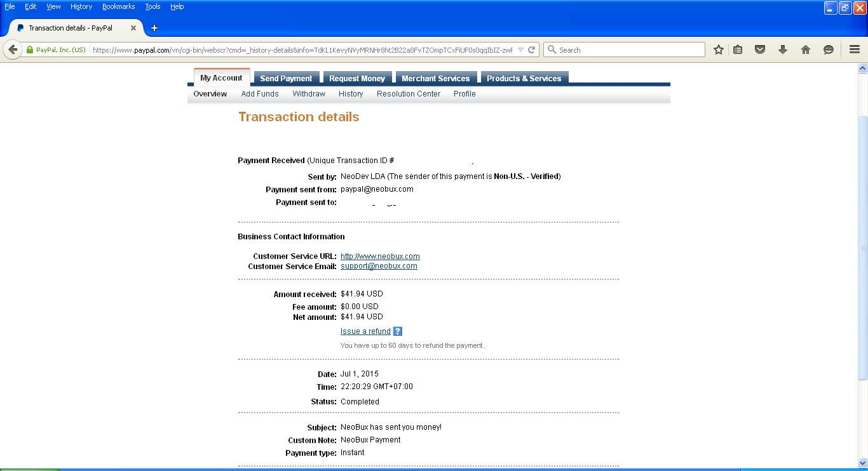This screenshot has height=471, width=868.
Task: Click the paypal@neobux.com sender address
Action: [377, 189]
